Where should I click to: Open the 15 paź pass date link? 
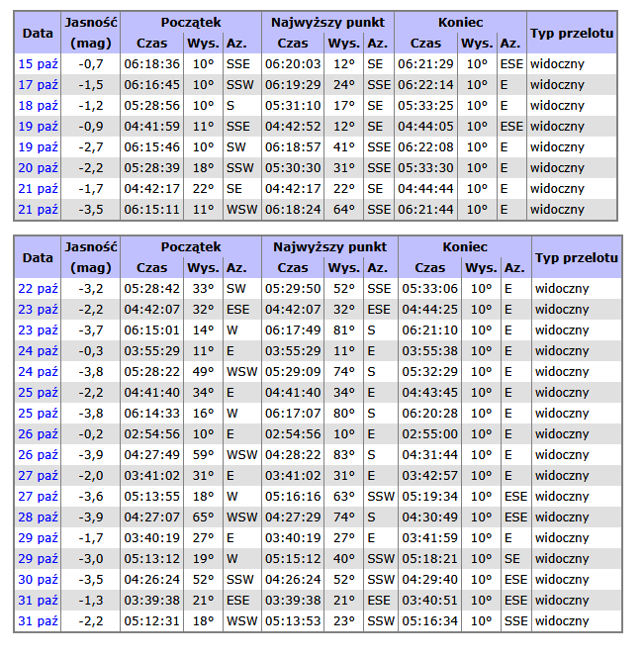[38, 63]
